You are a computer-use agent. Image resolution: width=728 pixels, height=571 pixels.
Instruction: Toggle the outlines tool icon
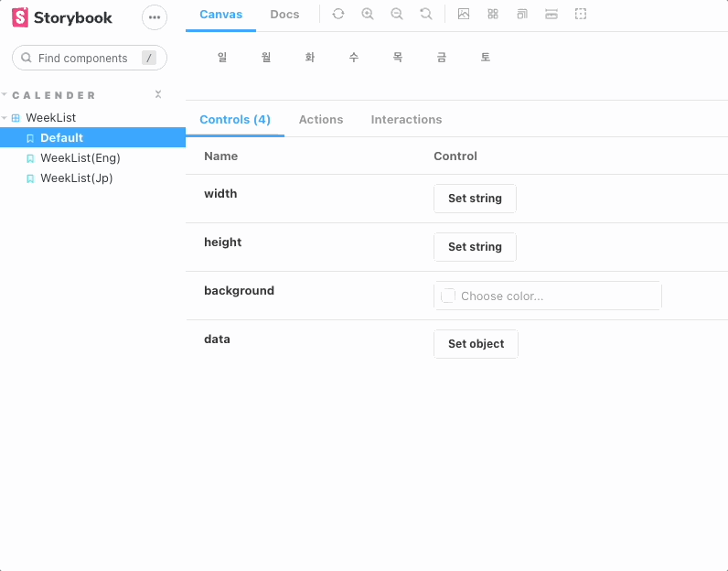[581, 14]
